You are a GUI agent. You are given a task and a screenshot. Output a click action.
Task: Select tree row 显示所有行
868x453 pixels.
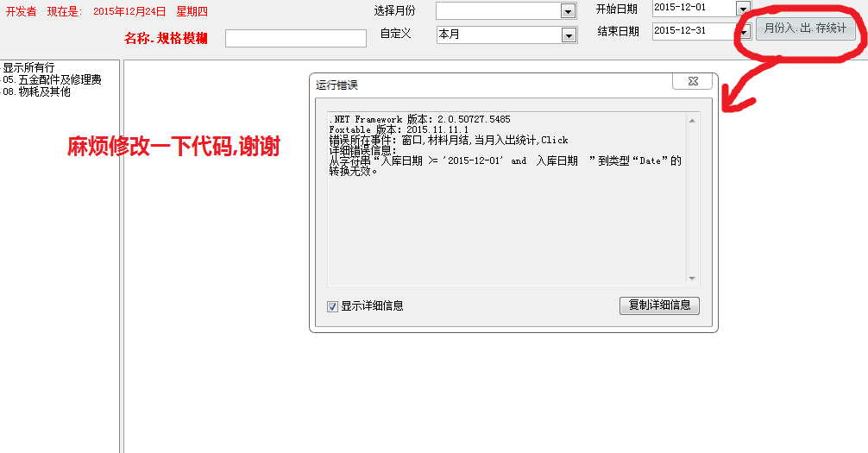(28, 67)
